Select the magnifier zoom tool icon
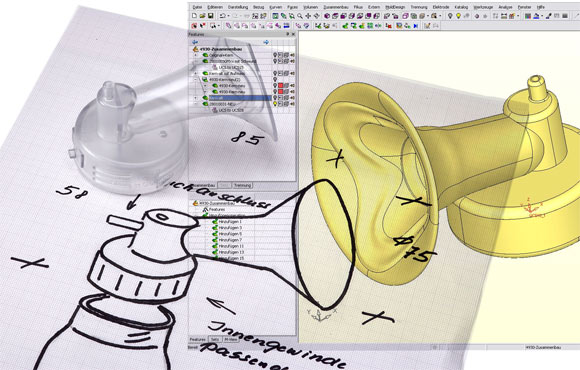Screen dimensions: 580x370 (x=300, y=16)
